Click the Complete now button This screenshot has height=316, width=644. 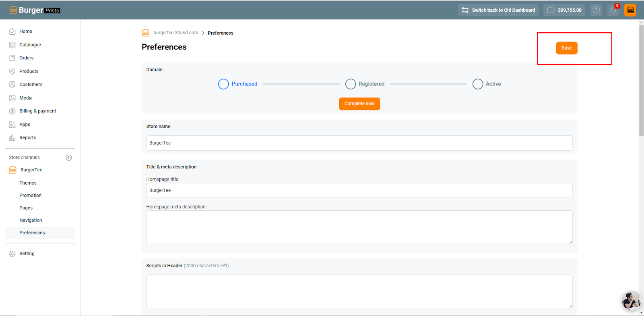tap(359, 104)
